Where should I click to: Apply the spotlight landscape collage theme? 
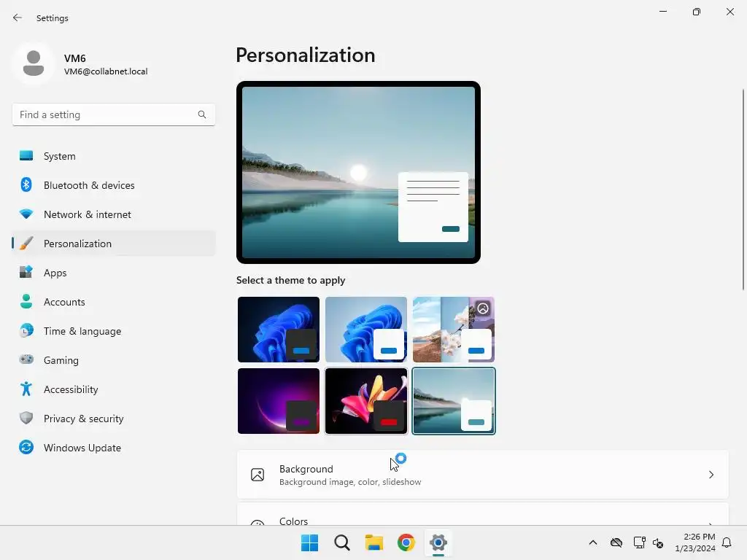point(454,330)
